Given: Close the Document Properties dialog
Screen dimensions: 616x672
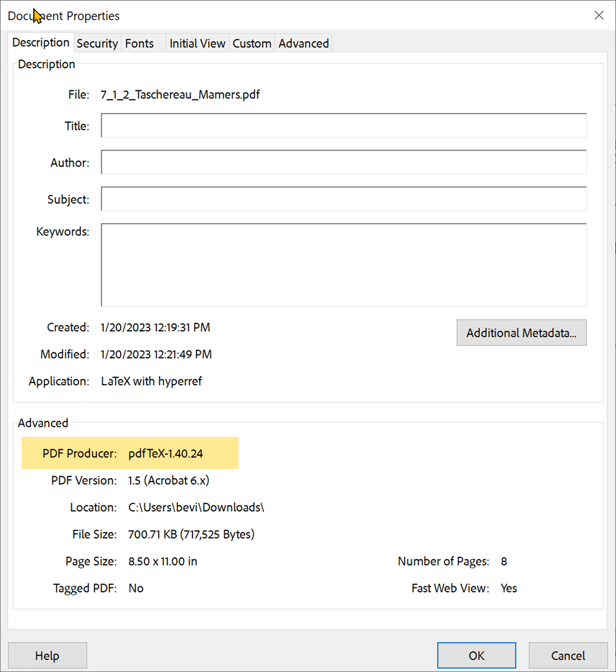Looking at the screenshot, I should 599,15.
